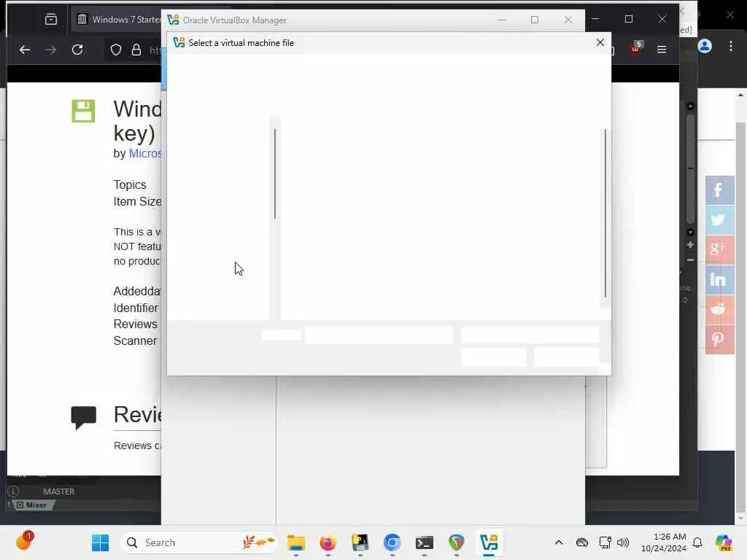
Task: Open the volume control in system tray
Action: tap(623, 542)
